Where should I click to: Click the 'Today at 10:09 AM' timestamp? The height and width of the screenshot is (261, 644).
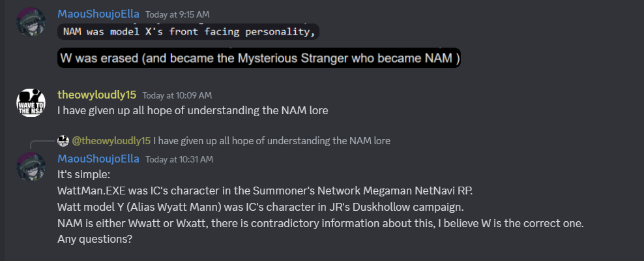tap(177, 96)
